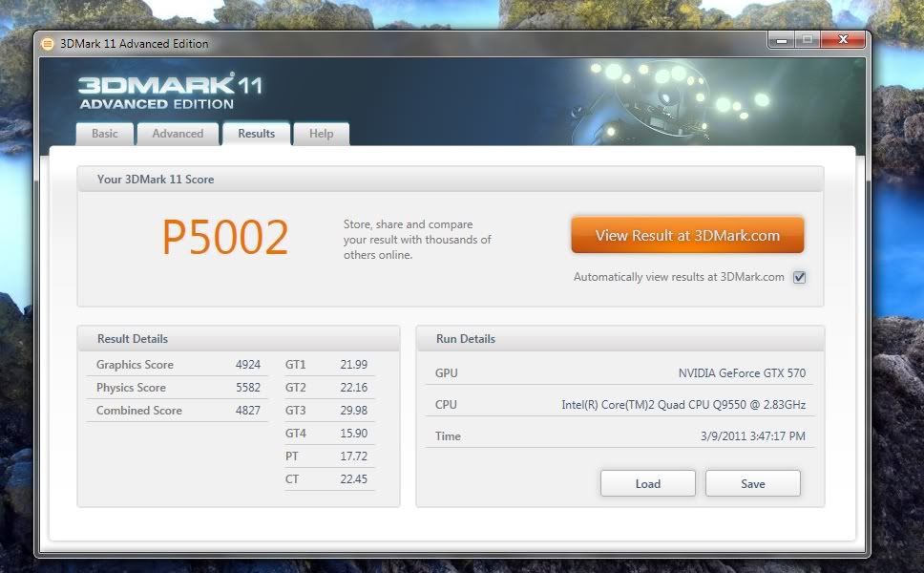Click the Save button

752,483
